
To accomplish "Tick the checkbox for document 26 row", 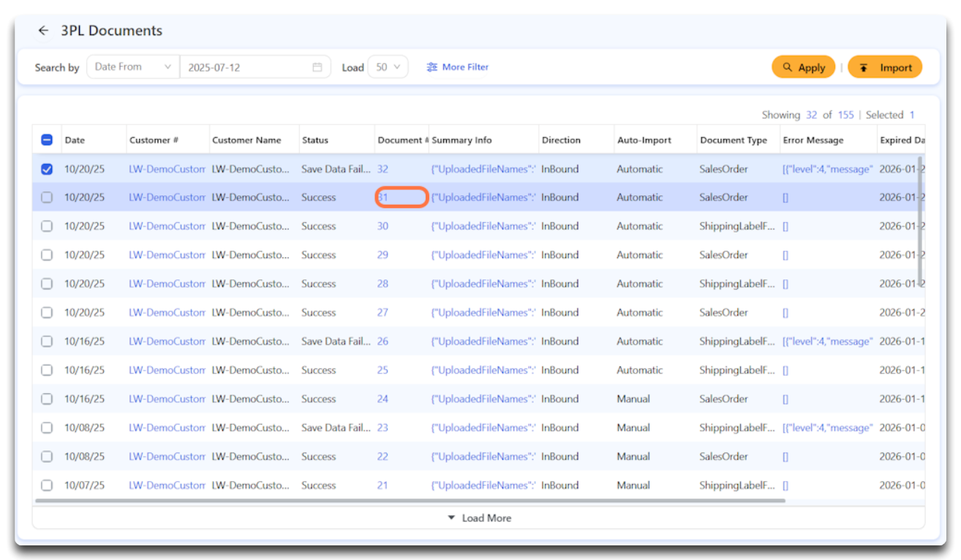I will click(47, 341).
